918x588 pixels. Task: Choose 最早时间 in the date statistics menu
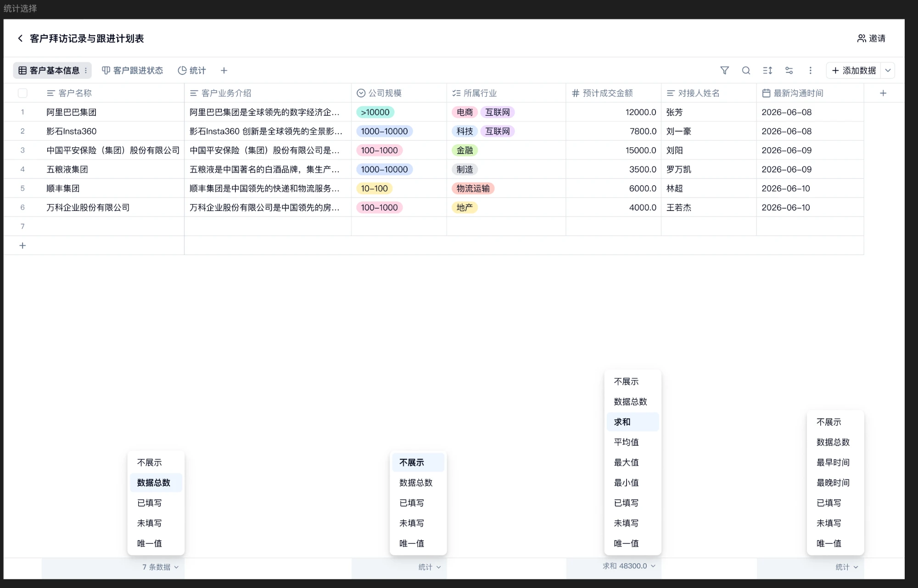[x=835, y=462]
